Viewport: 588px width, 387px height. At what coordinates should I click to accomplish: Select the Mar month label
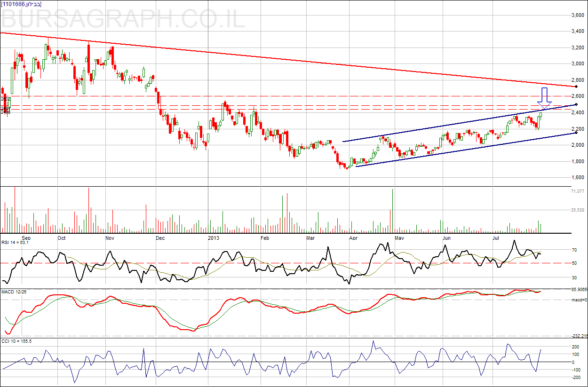coord(310,238)
